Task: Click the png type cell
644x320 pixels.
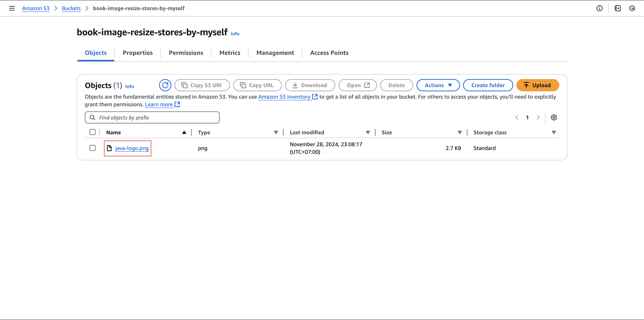Action: pos(203,148)
